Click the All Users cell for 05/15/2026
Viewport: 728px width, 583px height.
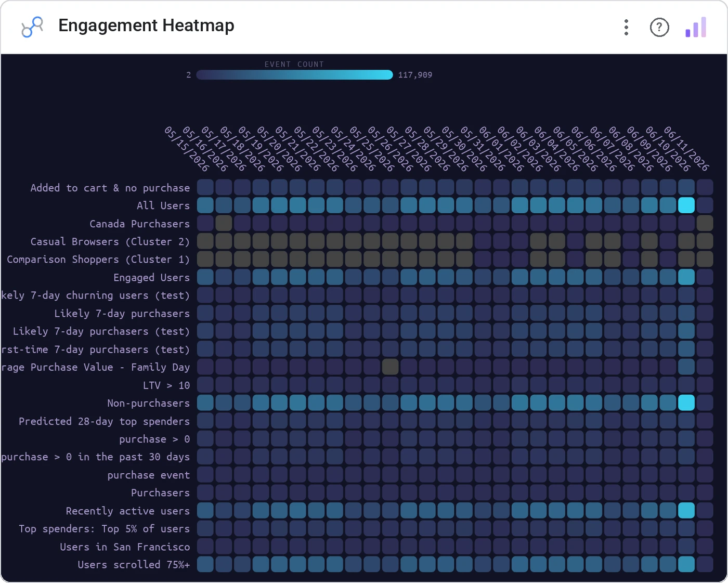point(205,205)
